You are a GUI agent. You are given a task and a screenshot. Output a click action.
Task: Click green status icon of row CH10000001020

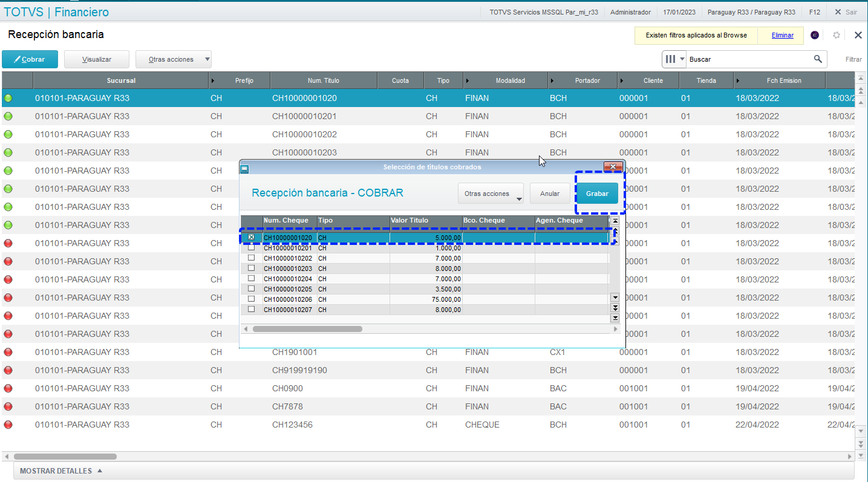pyautogui.click(x=8, y=98)
